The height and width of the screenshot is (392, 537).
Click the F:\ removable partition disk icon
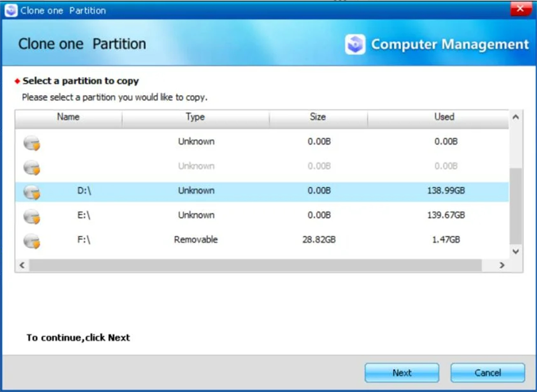[31, 240]
